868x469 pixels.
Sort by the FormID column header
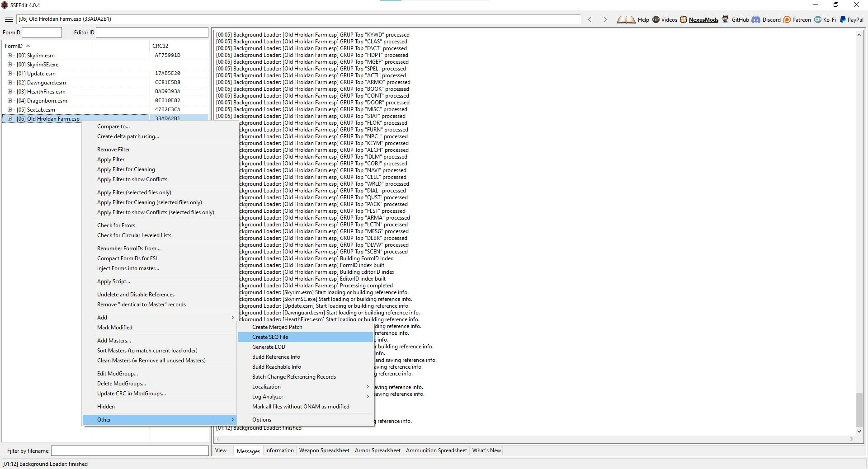click(47, 46)
